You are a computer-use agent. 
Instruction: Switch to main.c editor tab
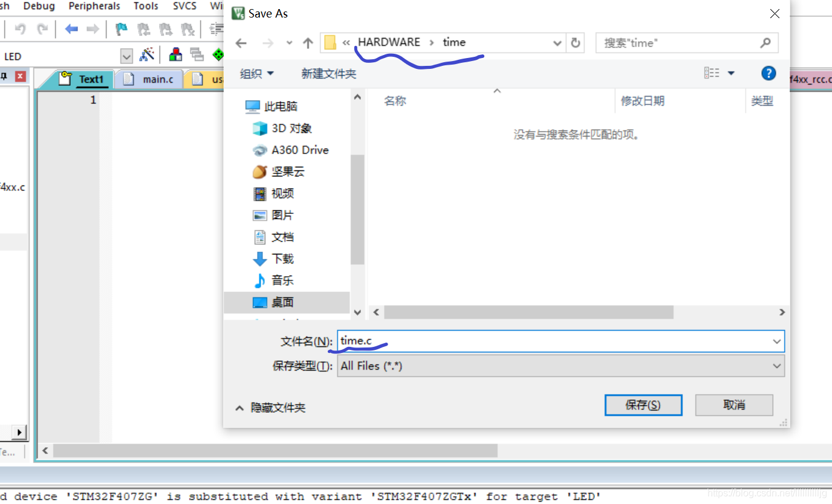click(x=150, y=79)
